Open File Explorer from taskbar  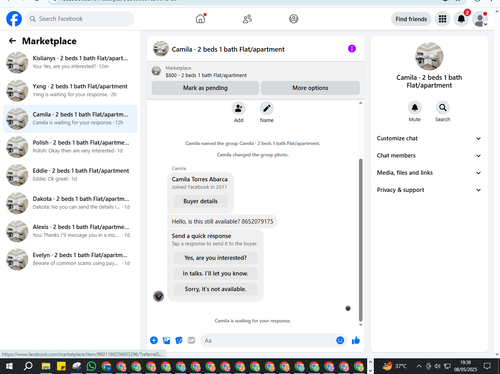tap(46, 366)
